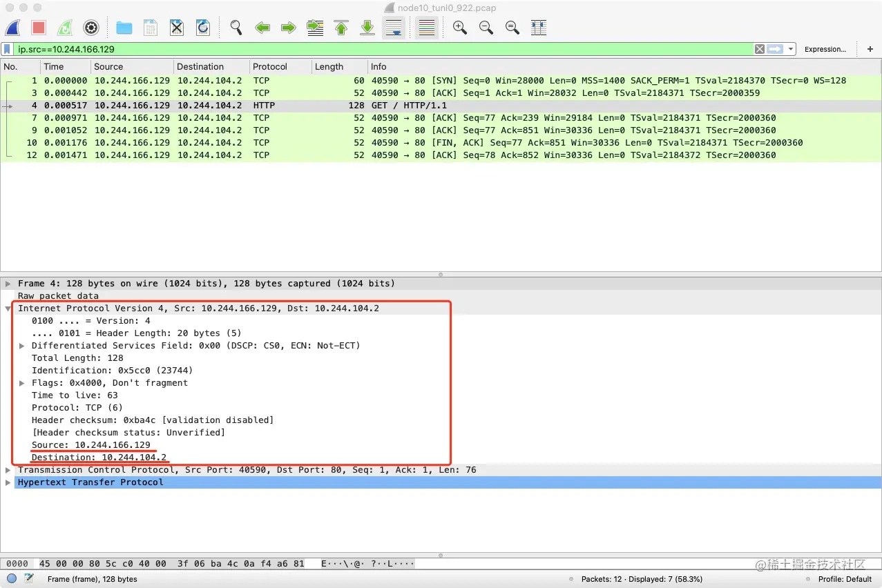The height and width of the screenshot is (588, 882).
Task: Open the Expression… filter builder
Action: click(825, 49)
